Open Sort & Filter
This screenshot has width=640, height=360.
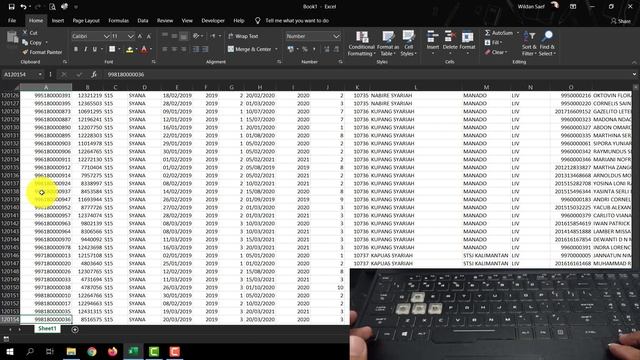(x=529, y=43)
